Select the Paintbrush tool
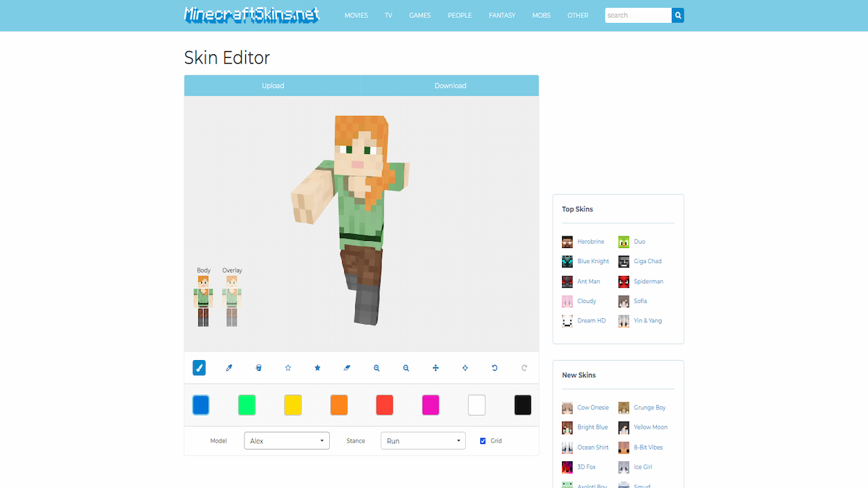 point(199,368)
